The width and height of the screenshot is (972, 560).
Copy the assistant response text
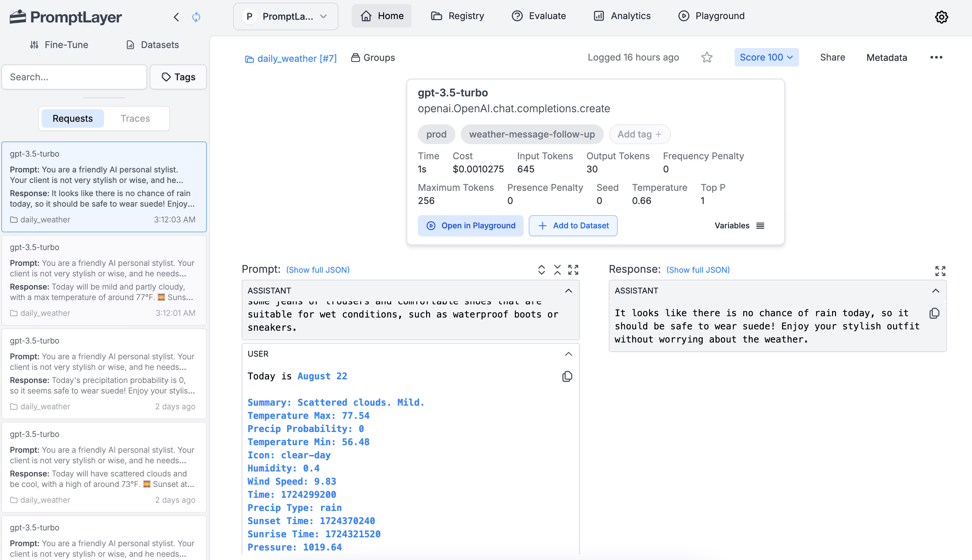[x=934, y=314]
